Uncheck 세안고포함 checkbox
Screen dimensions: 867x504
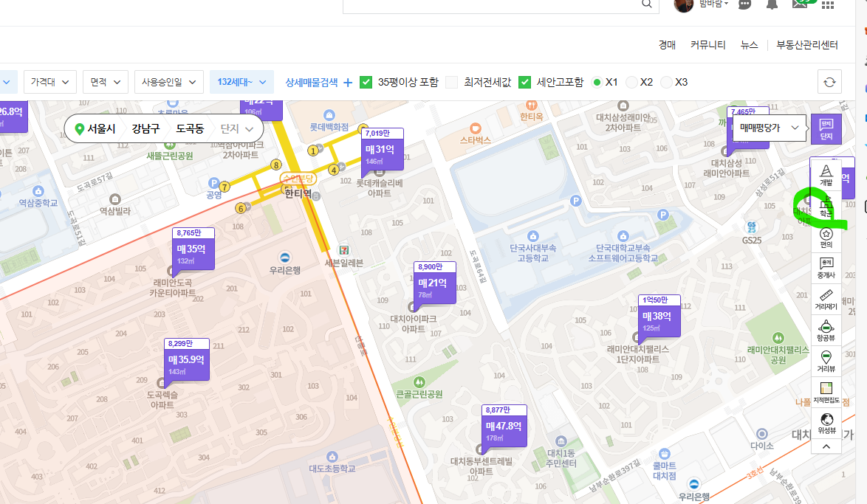tap(525, 83)
